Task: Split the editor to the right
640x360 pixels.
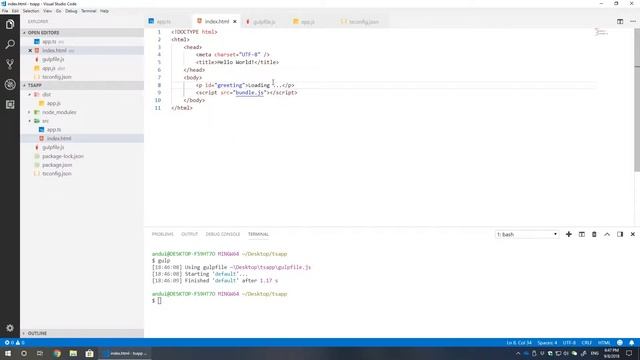Action: point(620,21)
